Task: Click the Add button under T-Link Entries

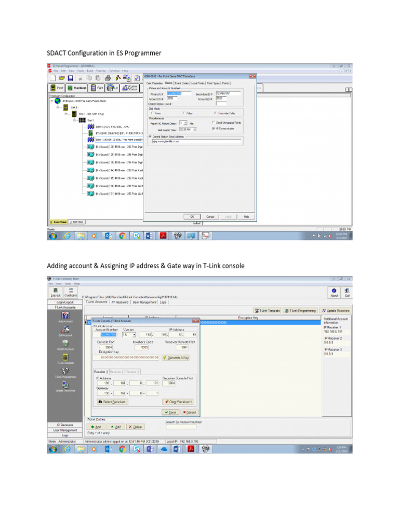Action: (96, 427)
